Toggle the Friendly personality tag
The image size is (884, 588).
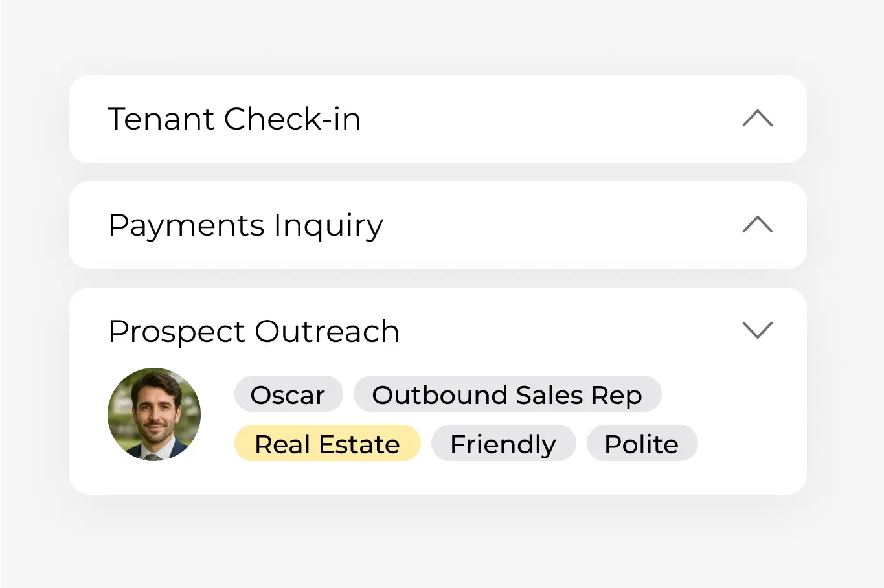tap(503, 444)
